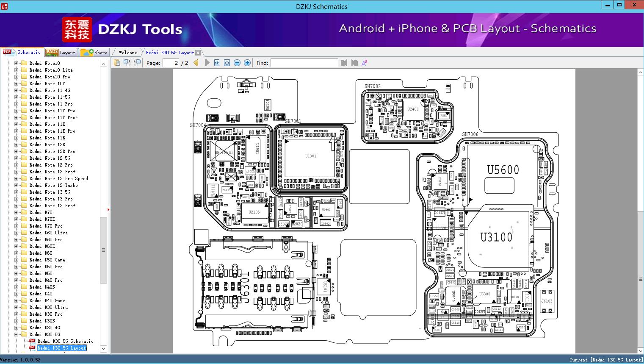
Task: Select the Redmi K30 Ultra folder
Action: point(48,307)
